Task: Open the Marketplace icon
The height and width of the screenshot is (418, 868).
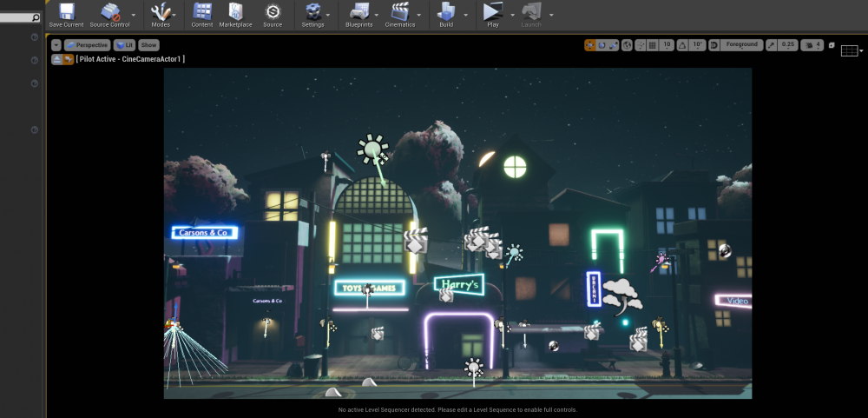Action: click(235, 11)
